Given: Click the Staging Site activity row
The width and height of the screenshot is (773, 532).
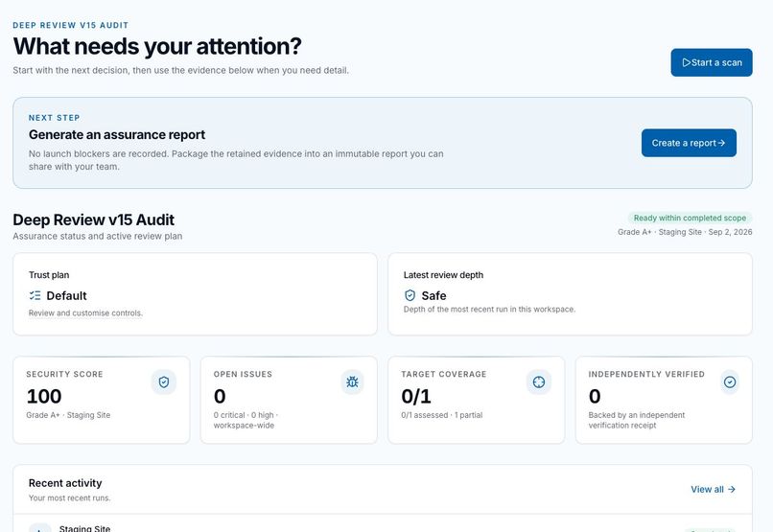Looking at the screenshot, I should tap(383, 523).
